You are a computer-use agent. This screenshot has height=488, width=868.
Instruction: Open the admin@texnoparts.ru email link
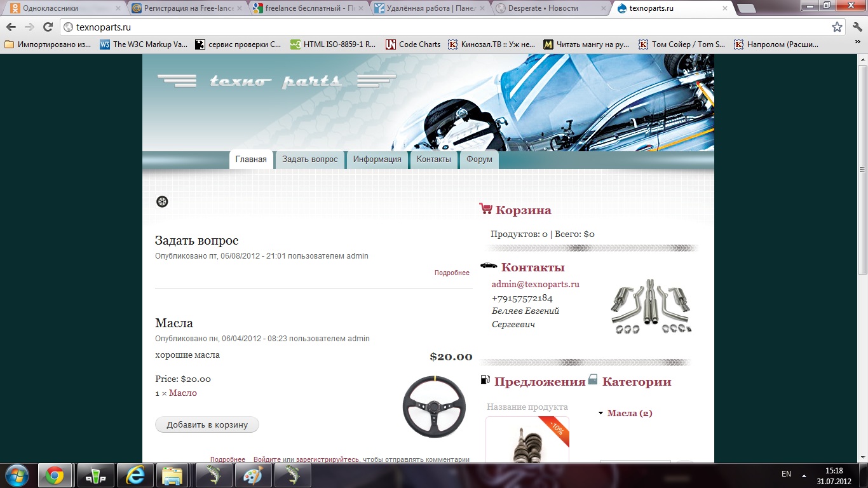coord(536,284)
